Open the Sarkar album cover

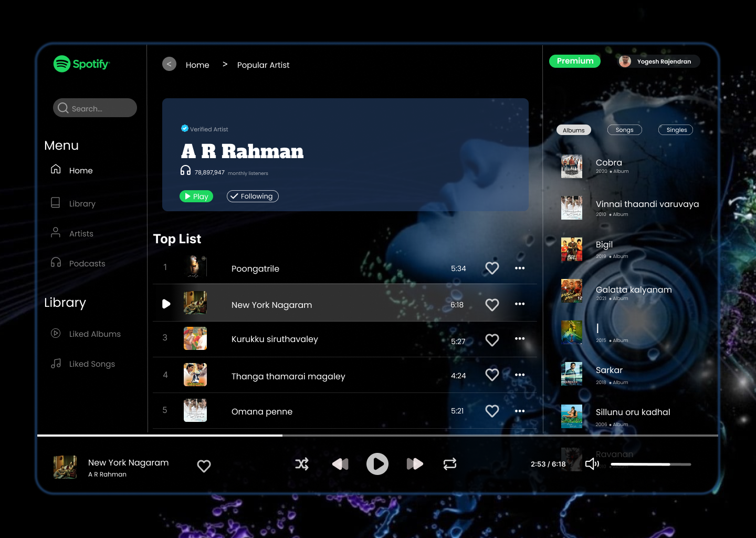point(572,374)
